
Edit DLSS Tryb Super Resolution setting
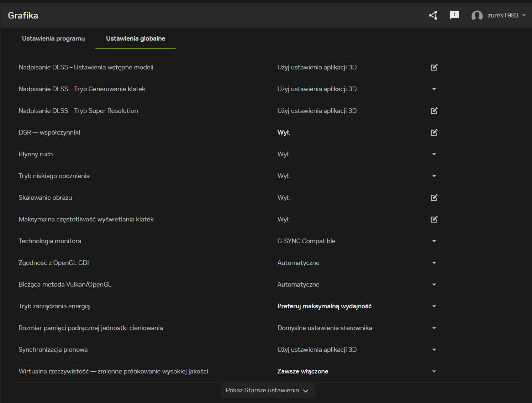coord(434,111)
